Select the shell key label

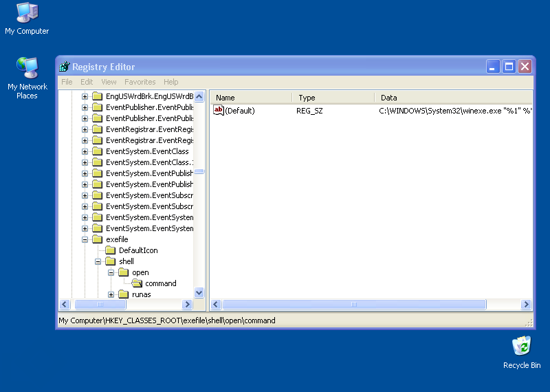click(x=126, y=261)
